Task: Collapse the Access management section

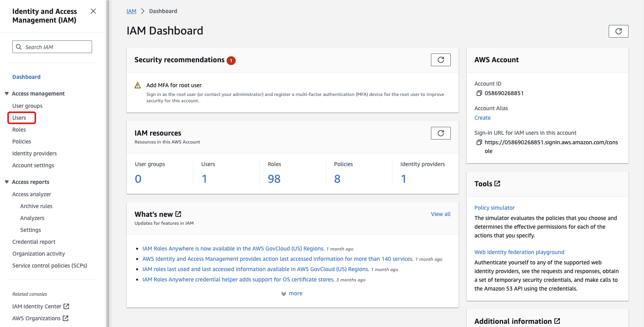Action: tap(7, 94)
